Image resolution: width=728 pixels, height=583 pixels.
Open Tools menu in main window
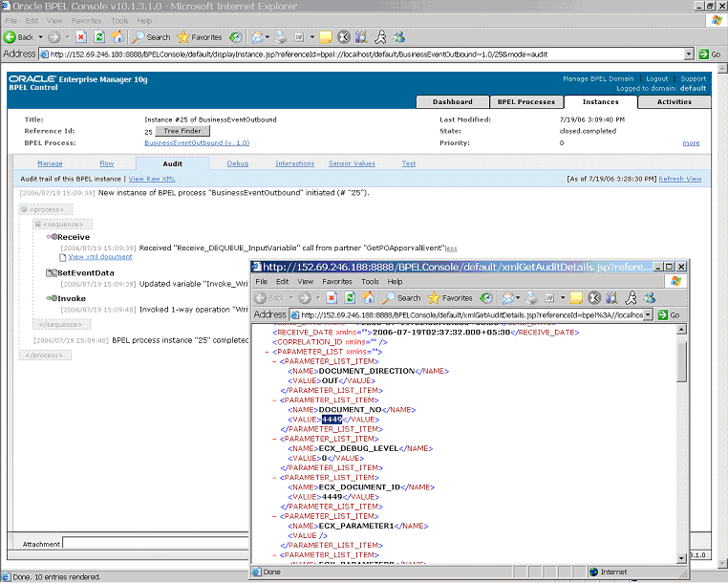(119, 21)
